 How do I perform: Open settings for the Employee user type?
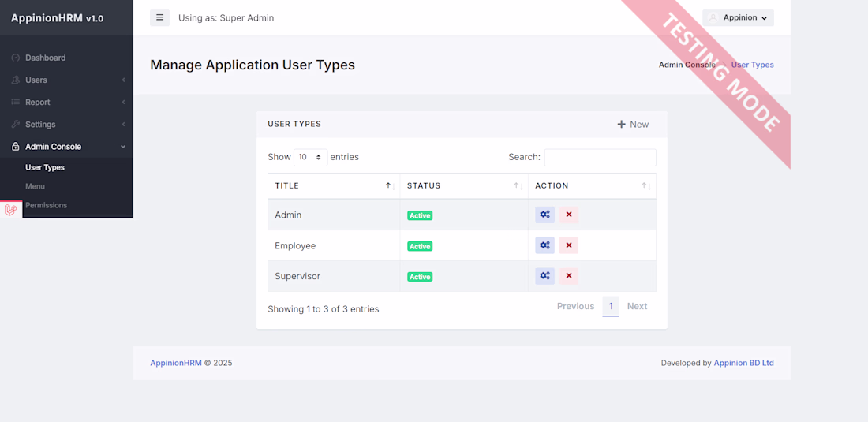544,245
